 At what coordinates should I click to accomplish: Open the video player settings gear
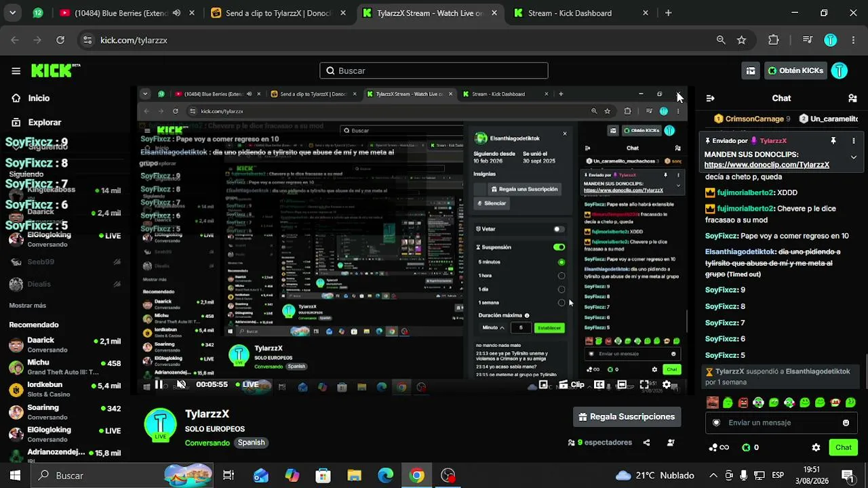667,384
